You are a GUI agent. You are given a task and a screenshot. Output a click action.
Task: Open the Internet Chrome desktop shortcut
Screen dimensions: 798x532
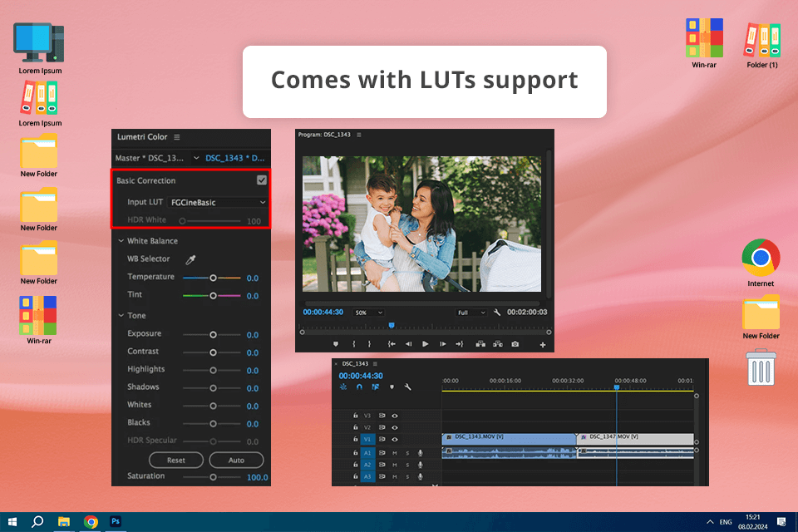[x=761, y=264]
